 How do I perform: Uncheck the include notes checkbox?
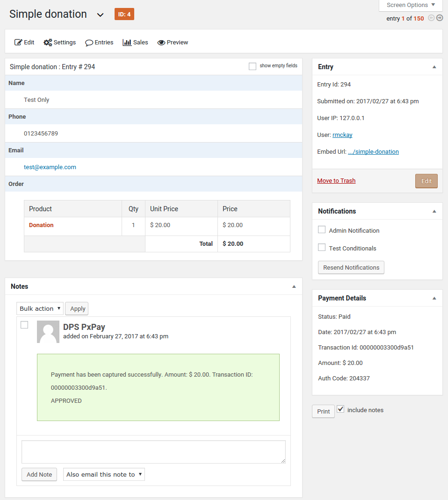coord(340,409)
